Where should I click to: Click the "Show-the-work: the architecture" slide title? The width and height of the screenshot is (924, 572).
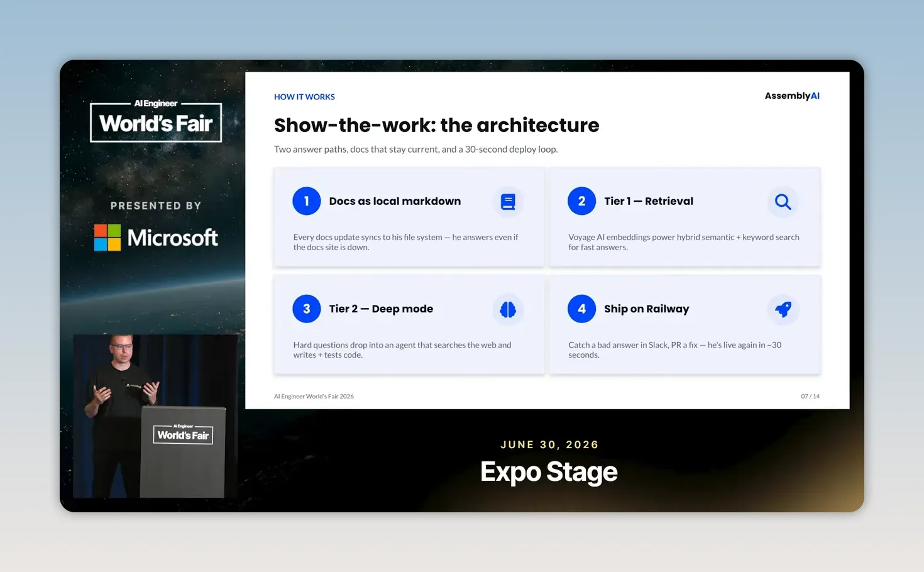(436, 125)
